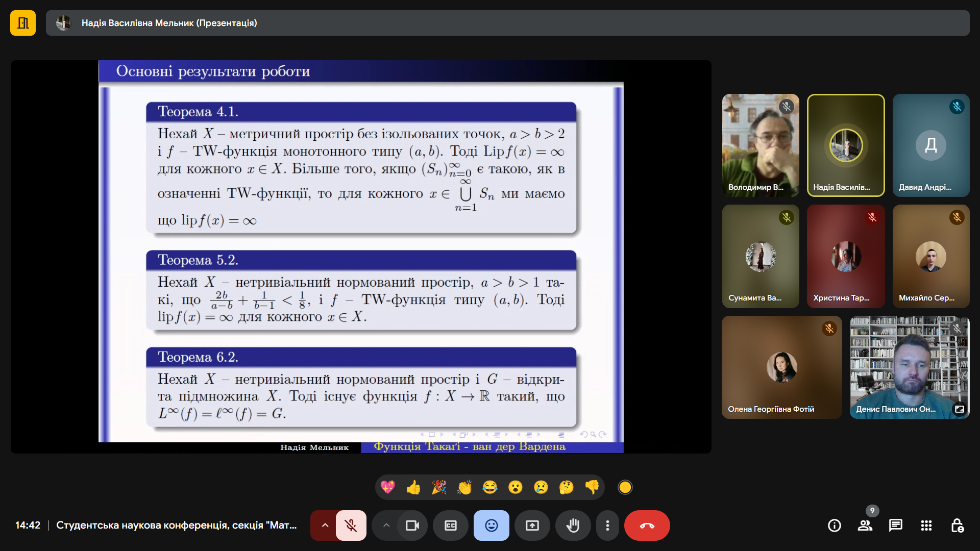Start presenting your screen
The image size is (980, 551).
point(532,525)
